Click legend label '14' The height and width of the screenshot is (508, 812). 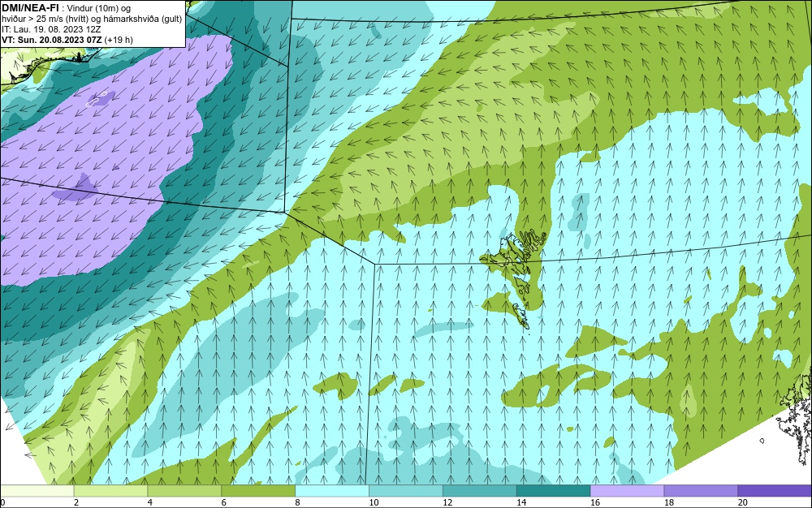(x=521, y=502)
